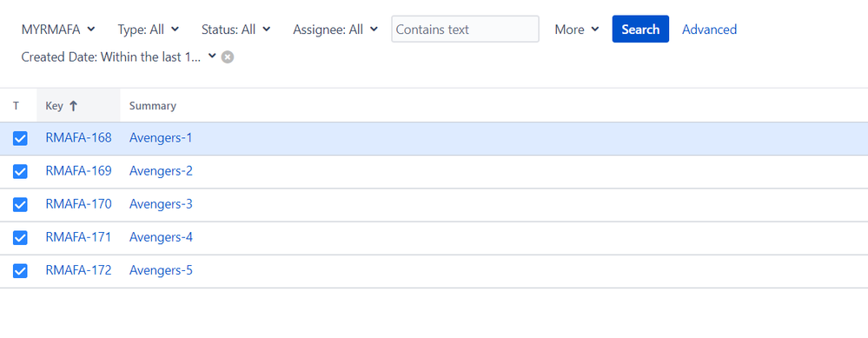Toggle the checkbox next to Avengers-5
The width and height of the screenshot is (868, 338).
click(x=20, y=271)
